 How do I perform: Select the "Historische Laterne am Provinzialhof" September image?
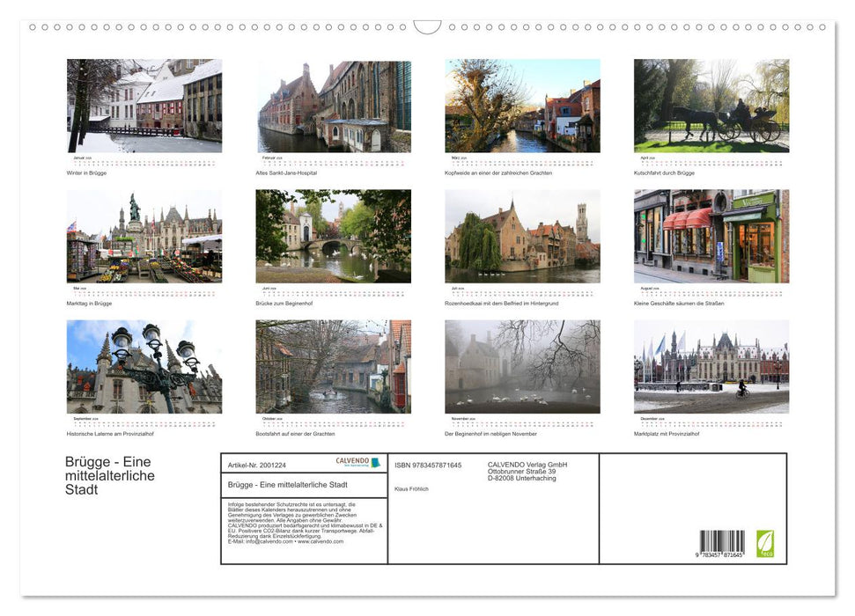point(144,368)
